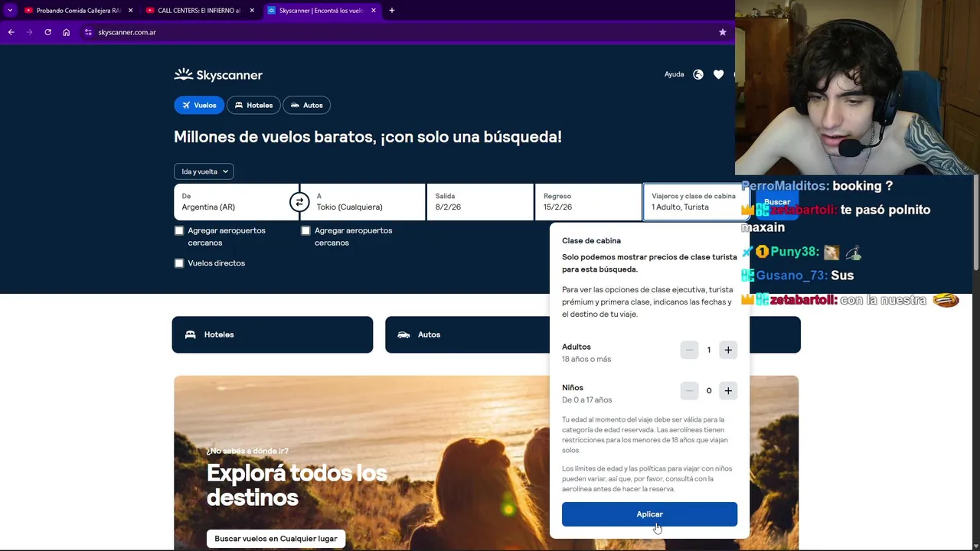Viewport: 980px width, 551px height.
Task: Click 'Buscar vuelos en Cualquier lugar' button
Action: [276, 539]
